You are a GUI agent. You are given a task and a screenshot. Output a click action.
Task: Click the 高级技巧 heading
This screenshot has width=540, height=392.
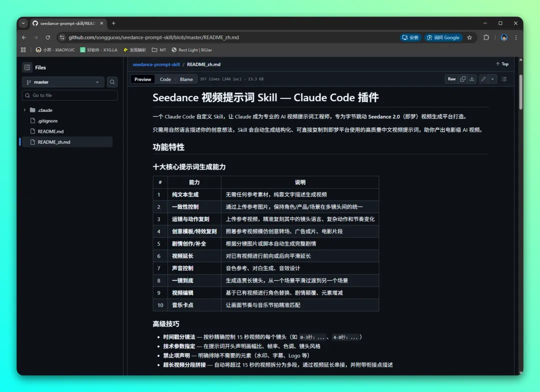point(166,324)
